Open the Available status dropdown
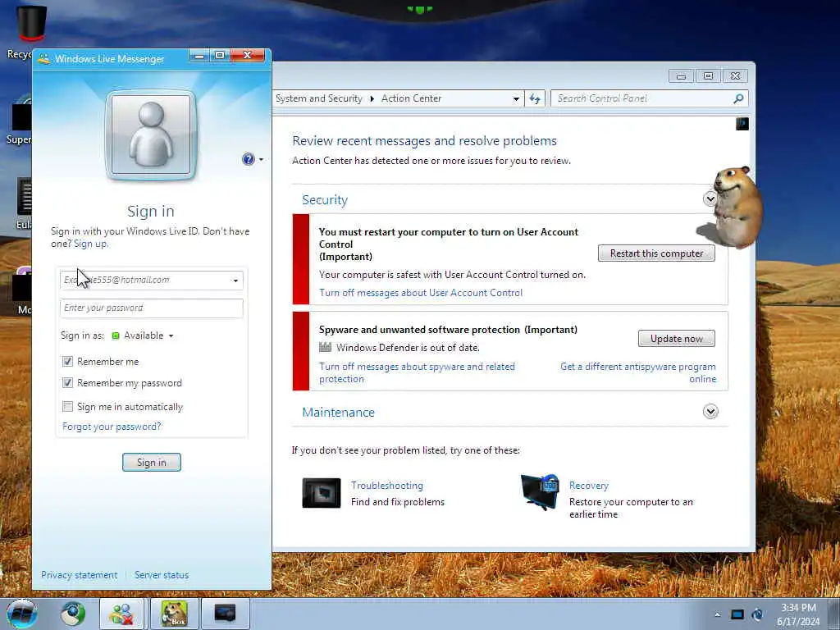Viewport: 840px width, 630px height. pyautogui.click(x=143, y=336)
